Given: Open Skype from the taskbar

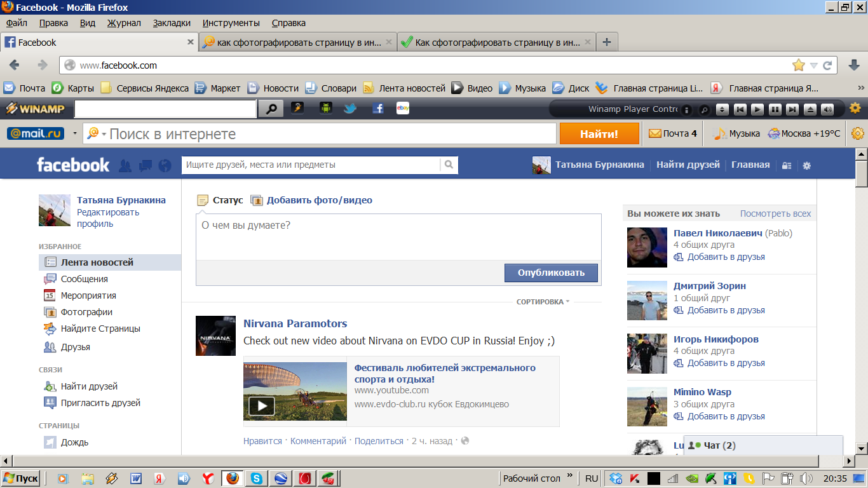Looking at the screenshot, I should coord(257,478).
